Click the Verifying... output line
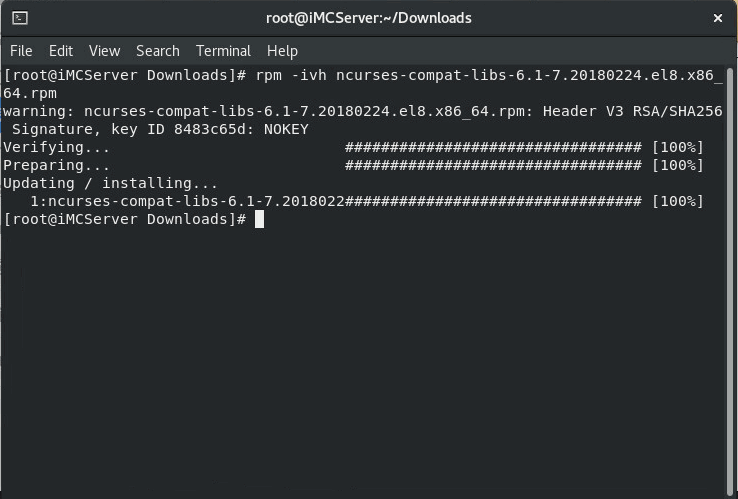Screen dimensions: 738x499 (x=353, y=147)
